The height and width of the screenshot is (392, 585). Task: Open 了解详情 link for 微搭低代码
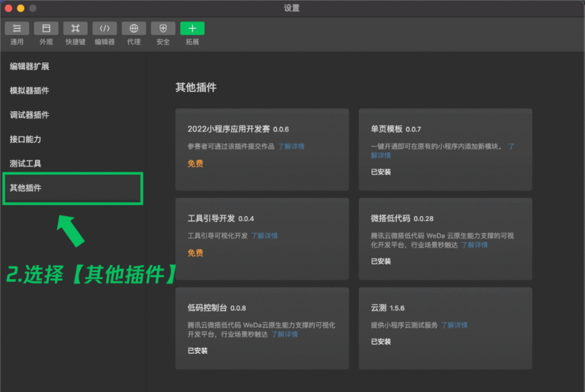(x=474, y=245)
